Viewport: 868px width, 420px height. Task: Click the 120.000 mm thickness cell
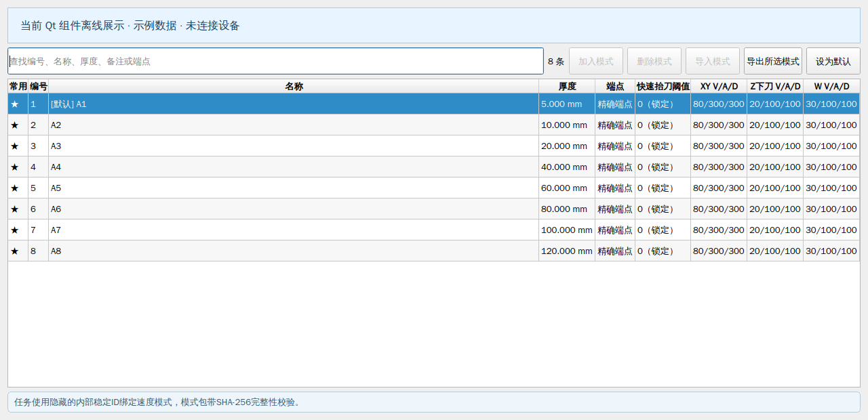567,251
